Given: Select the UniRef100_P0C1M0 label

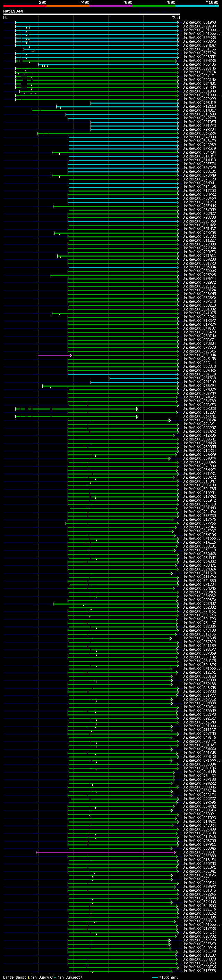Looking at the screenshot, I should (x=199, y=80).
